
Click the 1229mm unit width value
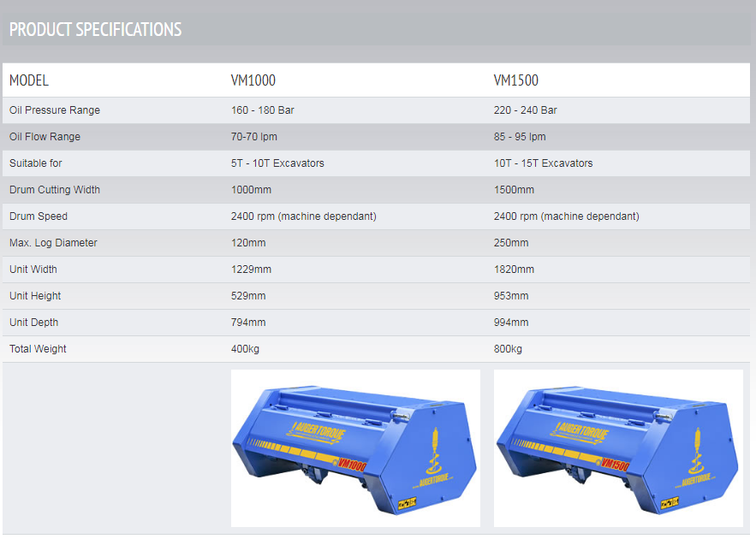tap(251, 269)
